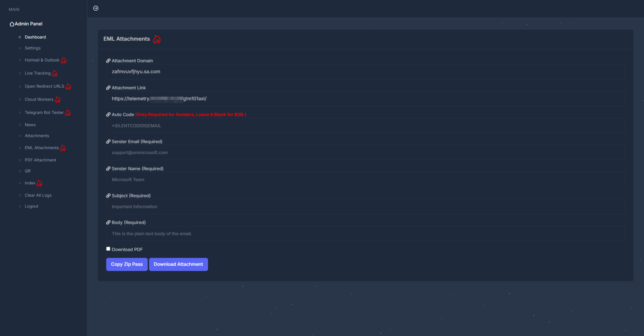Click the flame icon next to Cloud Workers
The width and height of the screenshot is (644, 336).
click(x=58, y=100)
